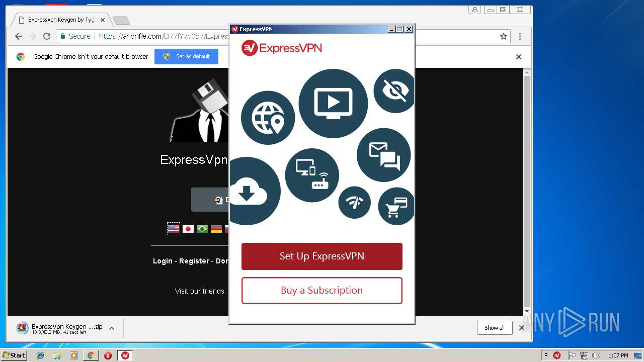The image size is (644, 362).
Task: Reload the Chrome page
Action: [x=47, y=36]
